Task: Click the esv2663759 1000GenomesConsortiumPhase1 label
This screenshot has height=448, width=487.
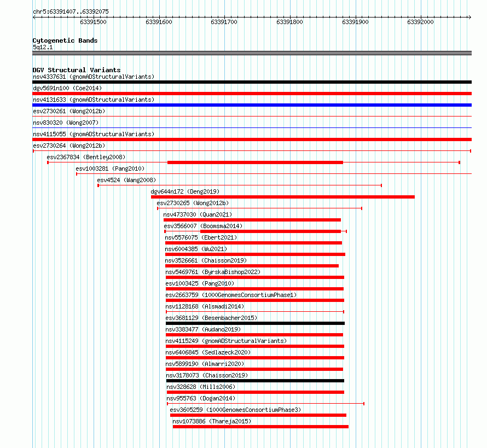Action: point(231,295)
